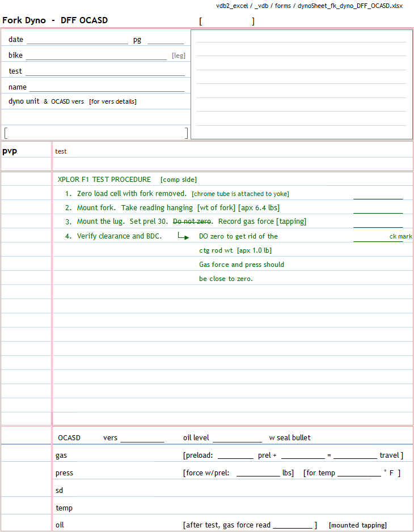
Task: Click the [leg] label beside bike
Action: pos(179,56)
